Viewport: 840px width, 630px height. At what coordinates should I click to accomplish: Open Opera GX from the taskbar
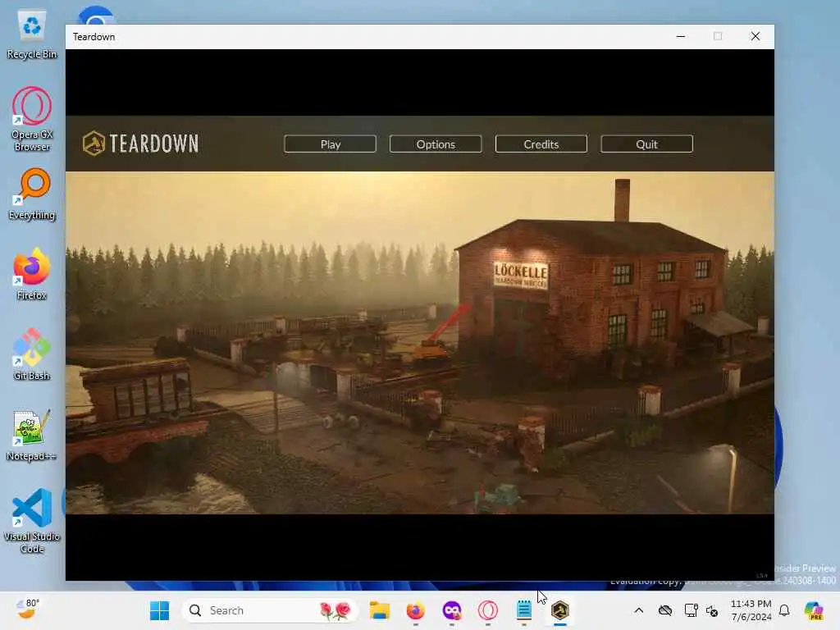pyautogui.click(x=487, y=610)
